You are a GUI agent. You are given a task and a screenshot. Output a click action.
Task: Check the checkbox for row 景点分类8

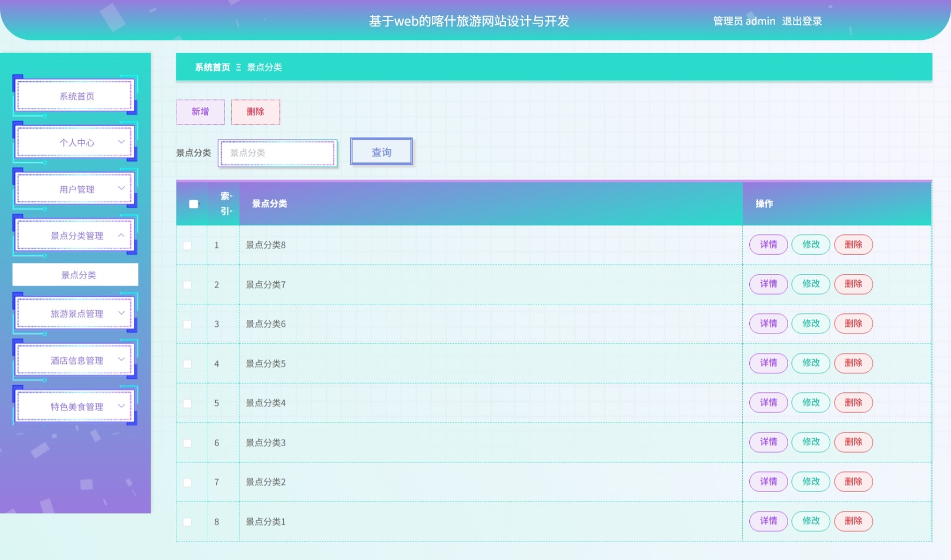pos(187,245)
